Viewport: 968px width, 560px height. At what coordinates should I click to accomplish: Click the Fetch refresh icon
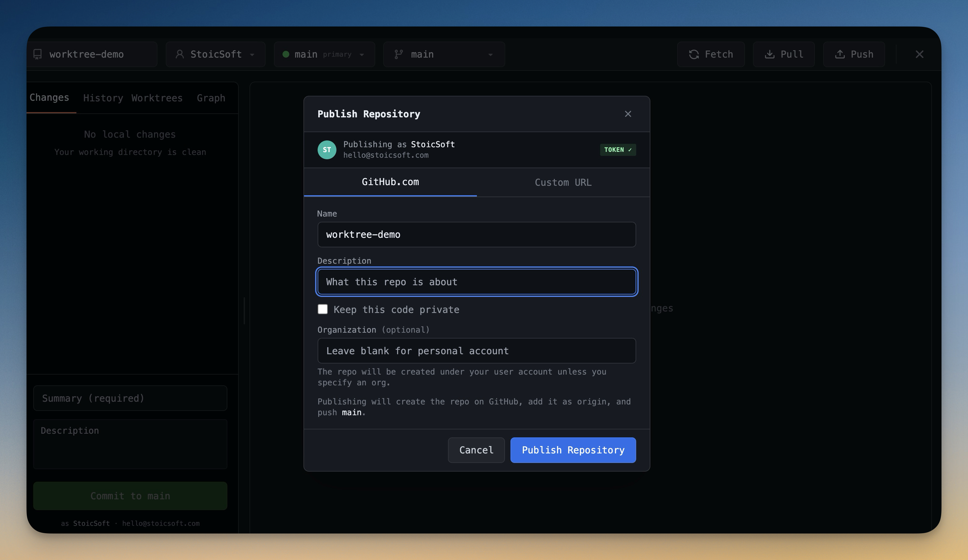694,54
